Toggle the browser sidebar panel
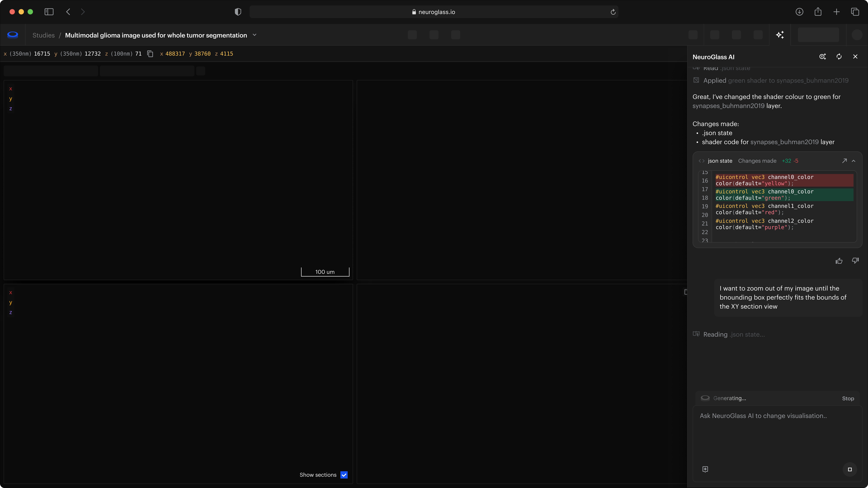This screenshot has width=868, height=488. [49, 12]
